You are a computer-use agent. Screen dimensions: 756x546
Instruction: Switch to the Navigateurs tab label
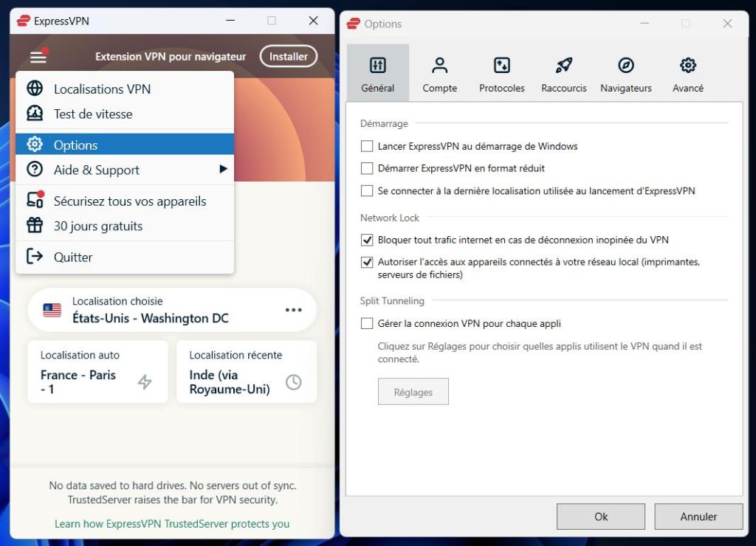626,89
